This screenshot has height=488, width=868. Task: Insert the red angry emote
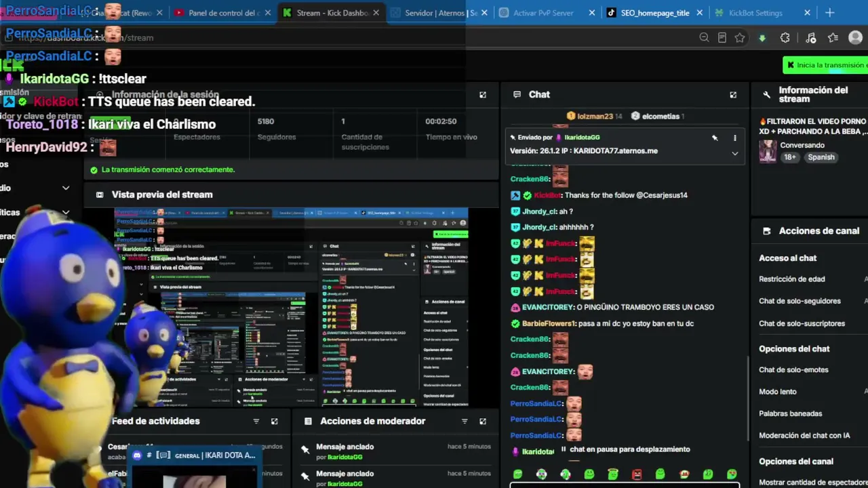pyautogui.click(x=637, y=474)
